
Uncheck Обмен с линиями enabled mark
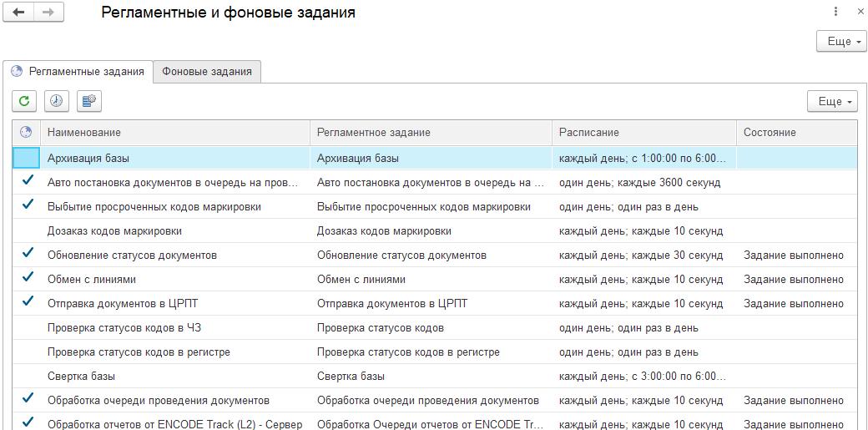(x=27, y=277)
